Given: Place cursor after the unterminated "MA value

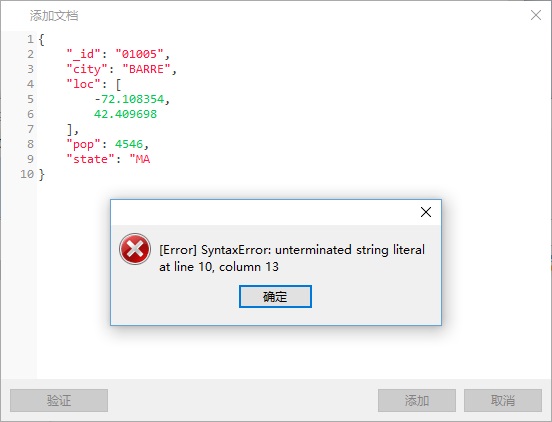Looking at the screenshot, I should click(x=151, y=159).
